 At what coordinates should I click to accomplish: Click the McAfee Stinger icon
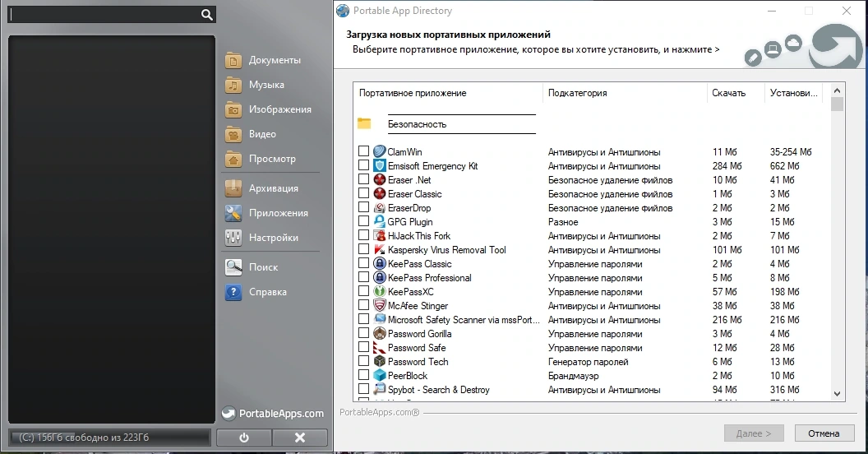click(379, 306)
